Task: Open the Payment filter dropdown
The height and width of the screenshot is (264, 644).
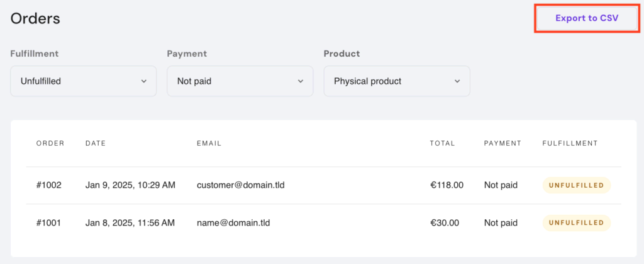Action: 240,81
